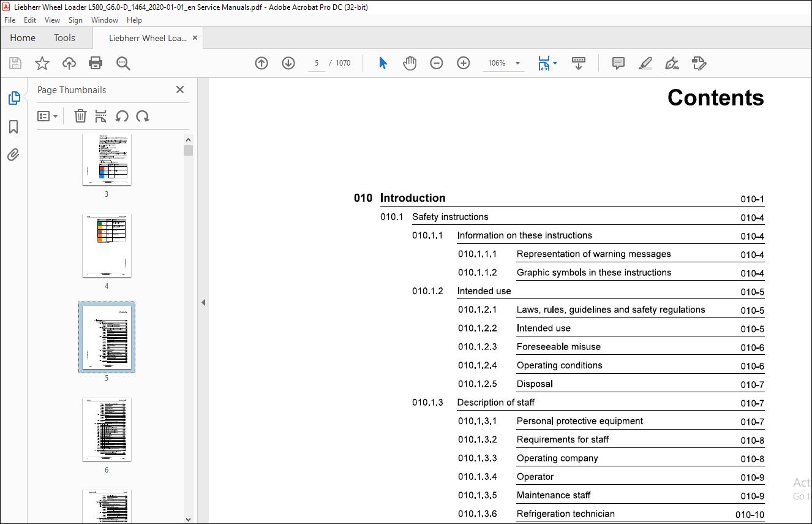812x524 pixels.
Task: Click Representation of warning messages entry
Action: (x=593, y=254)
